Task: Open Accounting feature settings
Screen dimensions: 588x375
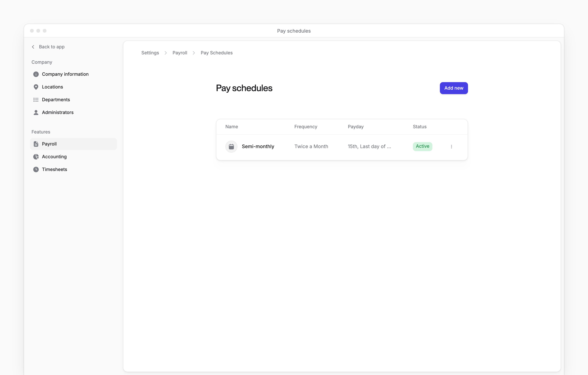Action: pyautogui.click(x=73, y=157)
